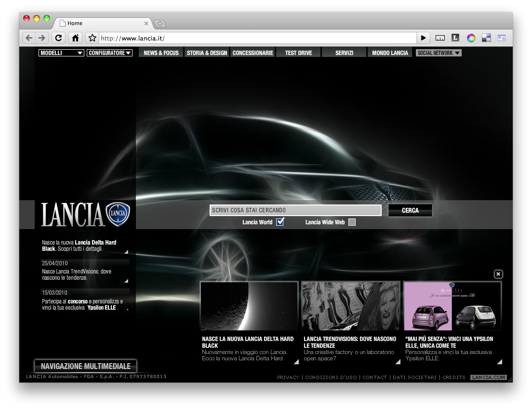532x409 pixels.
Task: Click the arrow on Delta Hard Black card
Action: coord(296,362)
